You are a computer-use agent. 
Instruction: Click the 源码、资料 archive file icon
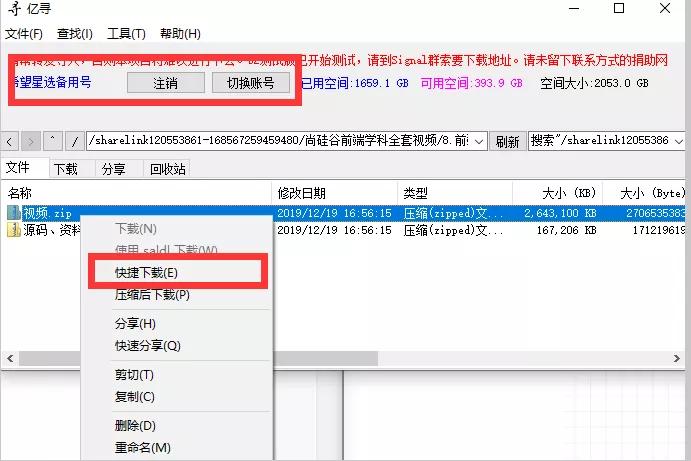tap(14, 230)
